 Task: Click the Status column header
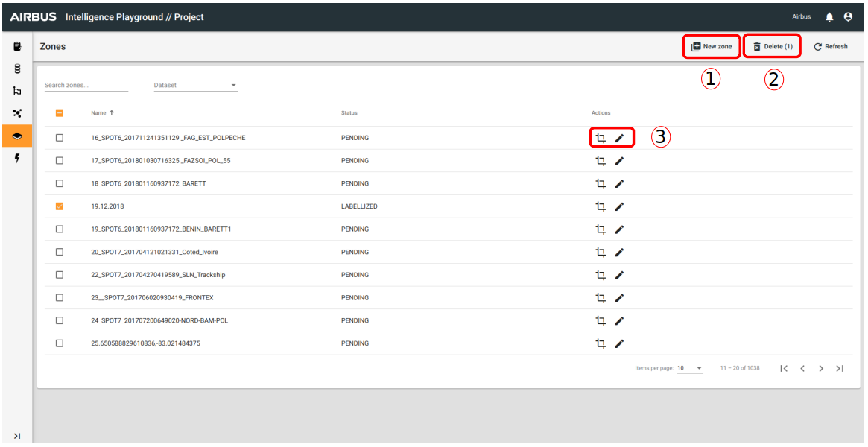click(349, 112)
